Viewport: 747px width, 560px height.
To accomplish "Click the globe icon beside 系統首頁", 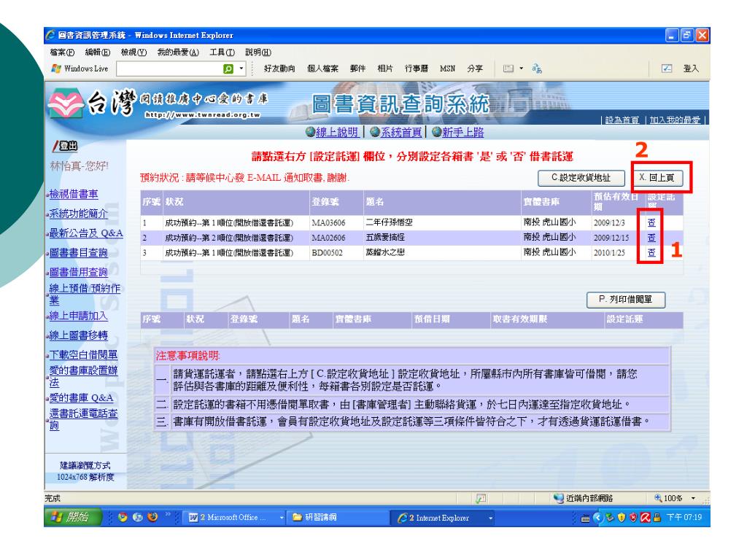I will (x=375, y=132).
